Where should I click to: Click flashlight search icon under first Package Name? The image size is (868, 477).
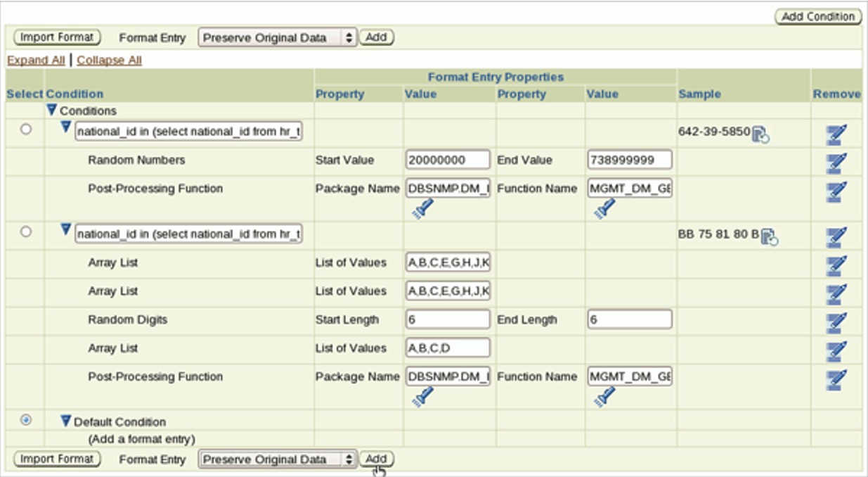pyautogui.click(x=422, y=209)
